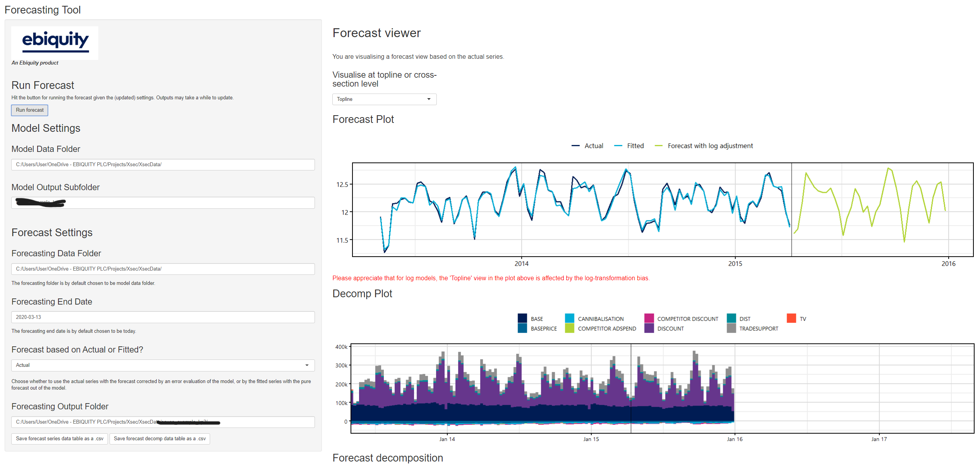Click the Forecasting End Date field
The width and height of the screenshot is (980, 465).
(x=162, y=317)
